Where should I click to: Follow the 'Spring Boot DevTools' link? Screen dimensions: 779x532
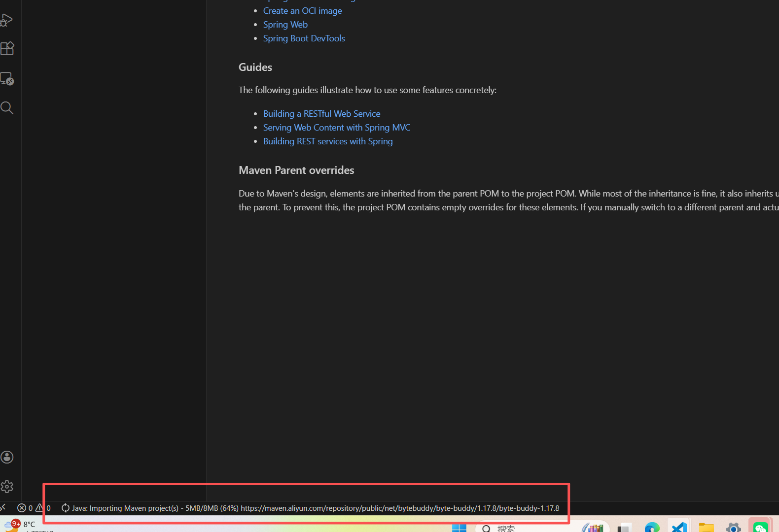point(304,38)
